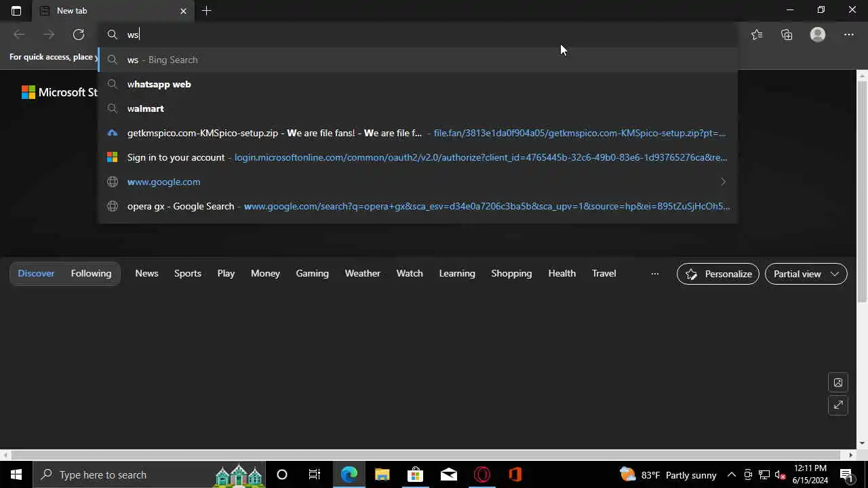Open Microsoft Store from taskbar

(415, 474)
